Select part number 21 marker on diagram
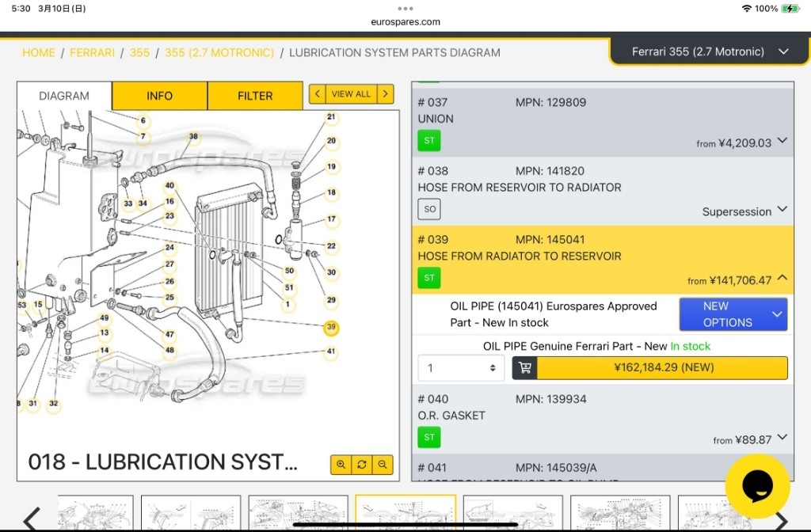Image resolution: width=811 pixels, height=532 pixels. tap(331, 117)
